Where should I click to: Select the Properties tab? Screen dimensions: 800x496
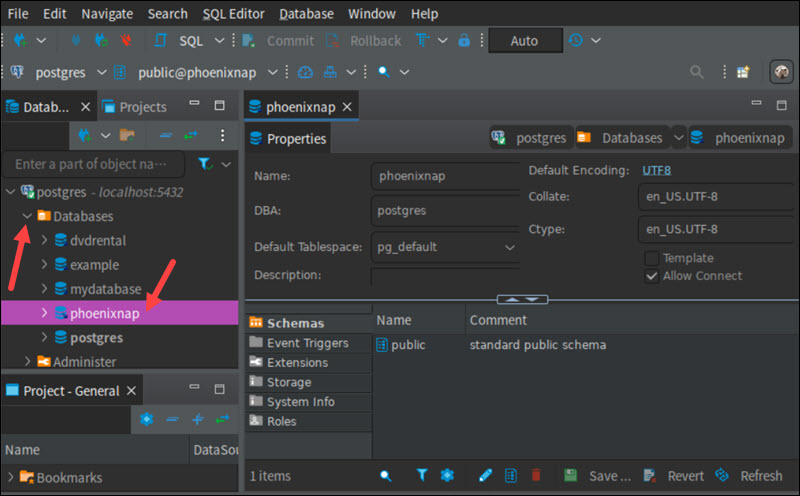click(288, 139)
